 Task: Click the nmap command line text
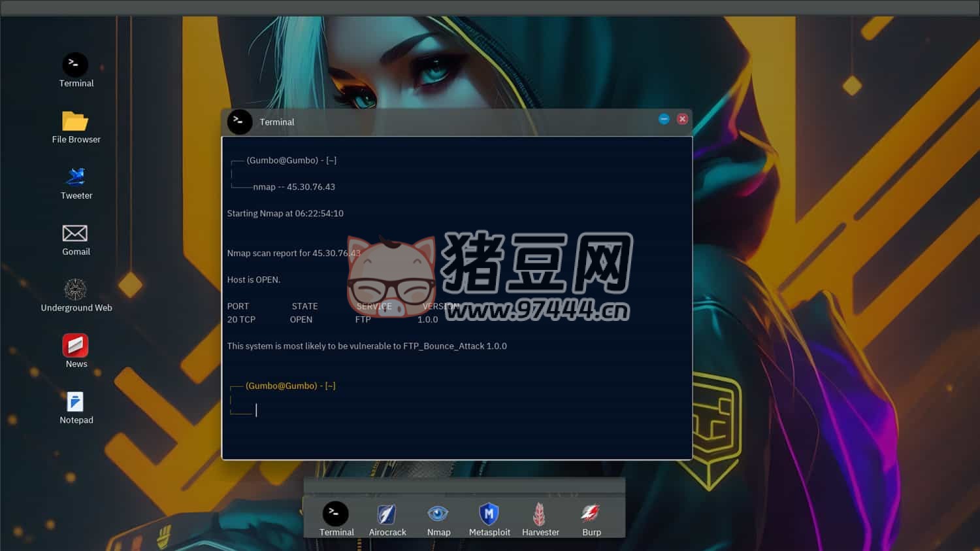[294, 187]
